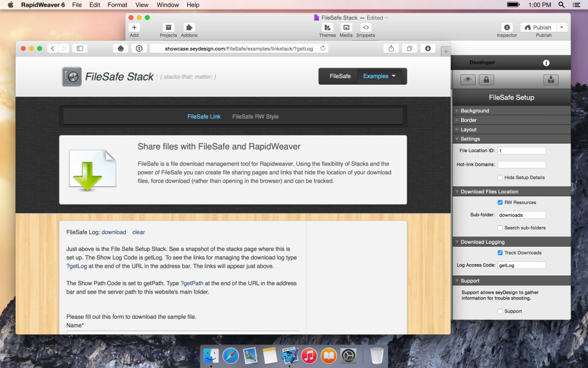Click the 1Password extension icon in browser toolbar
This screenshot has width=588, height=368.
pyautogui.click(x=139, y=49)
